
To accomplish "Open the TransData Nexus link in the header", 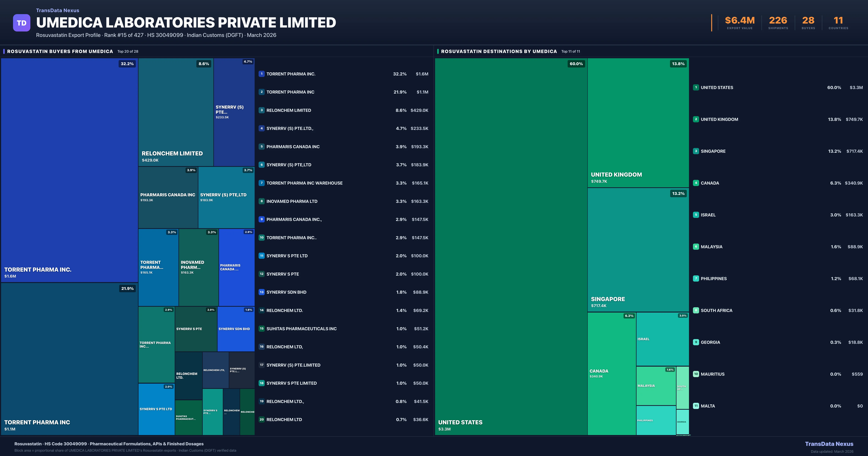I will tap(58, 10).
